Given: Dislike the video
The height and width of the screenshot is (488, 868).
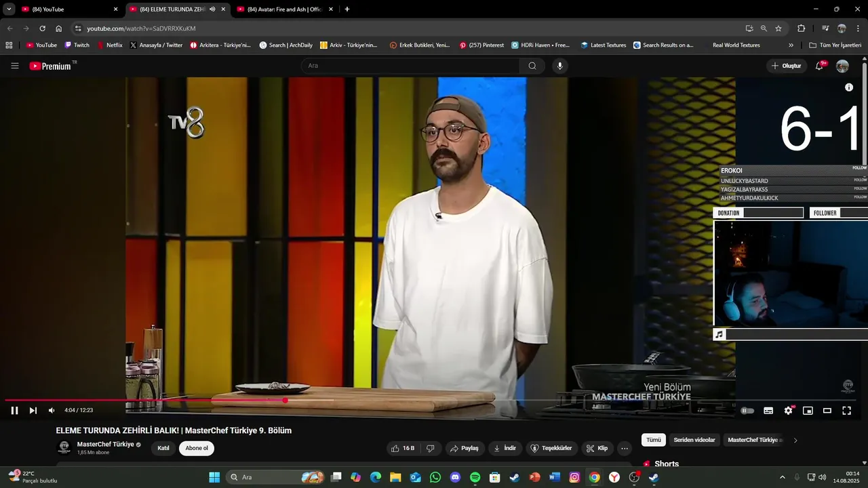Looking at the screenshot, I should pos(430,448).
